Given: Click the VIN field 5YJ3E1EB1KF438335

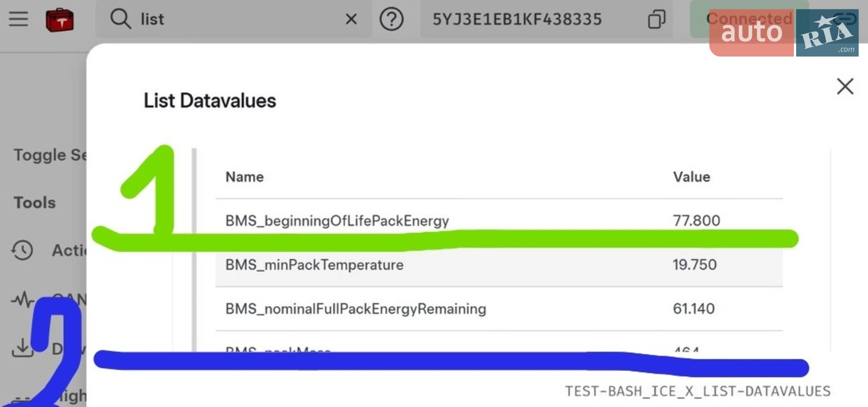Looking at the screenshot, I should [517, 19].
